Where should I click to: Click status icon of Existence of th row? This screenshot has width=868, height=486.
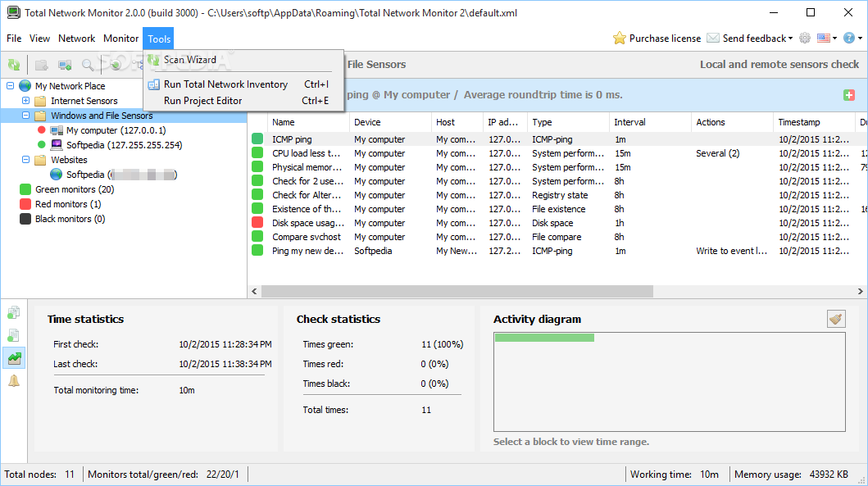[257, 209]
